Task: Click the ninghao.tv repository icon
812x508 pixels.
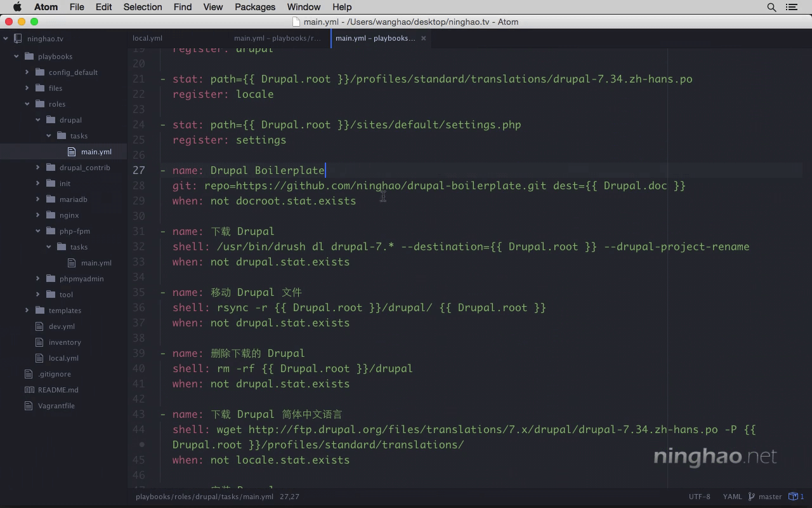Action: [x=18, y=39]
